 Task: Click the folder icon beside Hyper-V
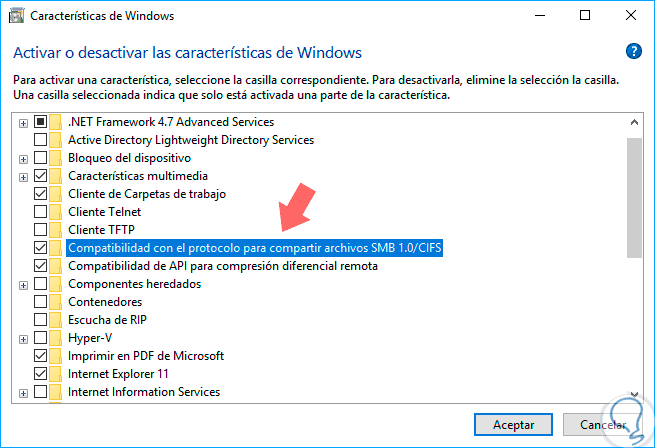coord(57,338)
